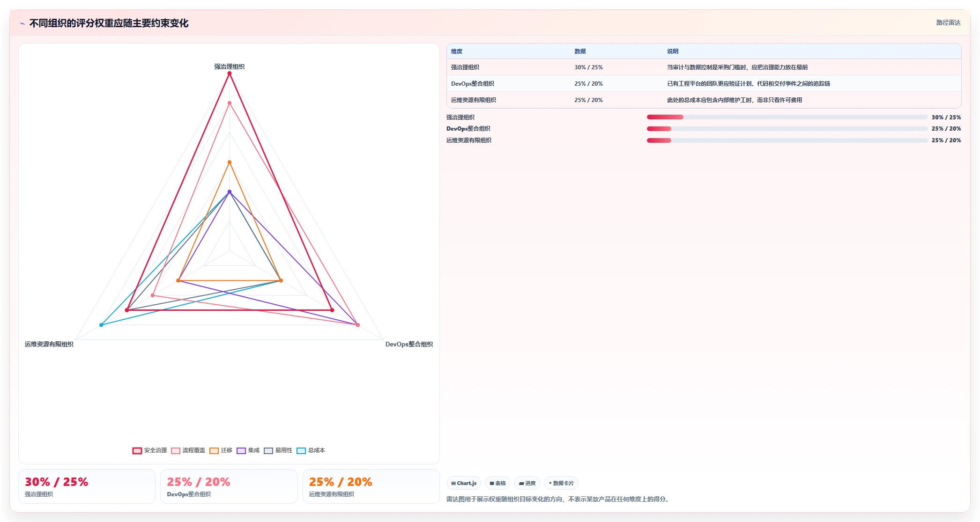Click the 说明 column header
The image size is (980, 522).
point(673,51)
